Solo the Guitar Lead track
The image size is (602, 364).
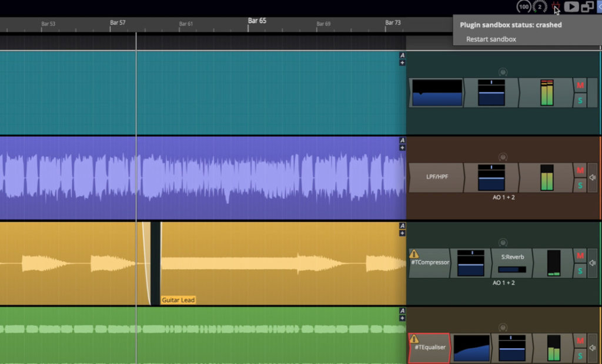pyautogui.click(x=580, y=271)
